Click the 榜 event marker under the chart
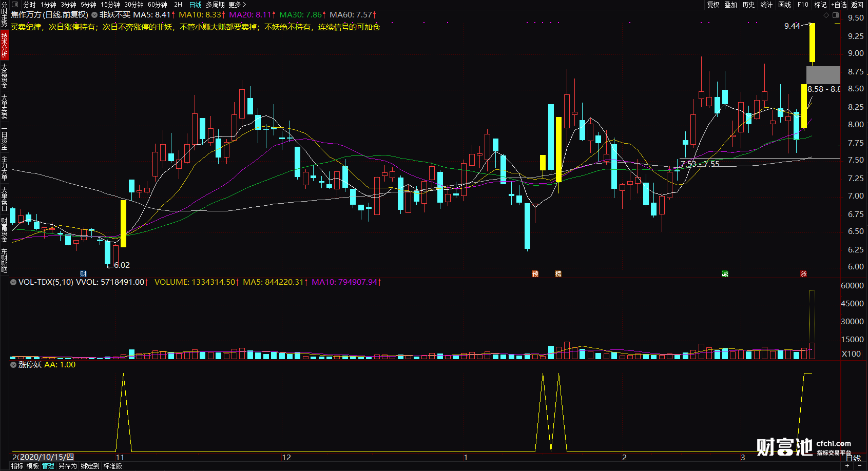This screenshot has height=471, width=868. tap(558, 274)
